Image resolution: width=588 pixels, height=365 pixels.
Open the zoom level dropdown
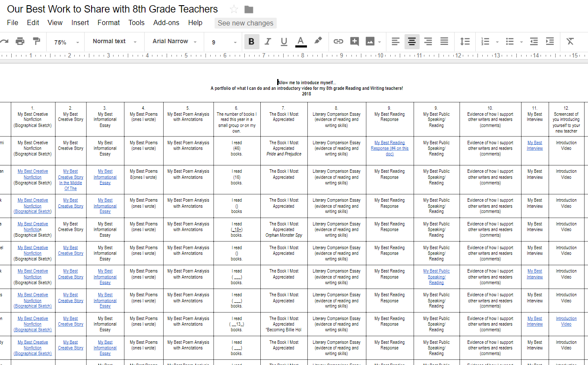point(64,41)
